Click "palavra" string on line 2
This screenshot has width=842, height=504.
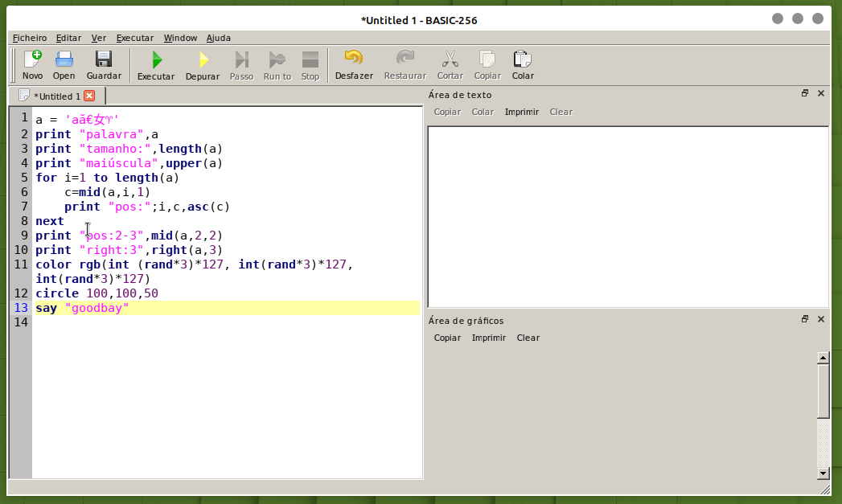[x=112, y=134]
